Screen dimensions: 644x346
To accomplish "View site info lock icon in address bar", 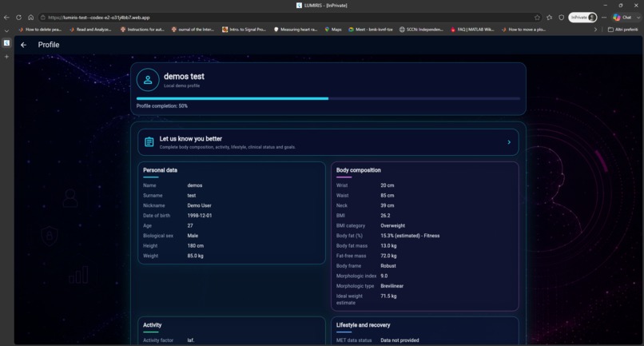I will [x=42, y=18].
